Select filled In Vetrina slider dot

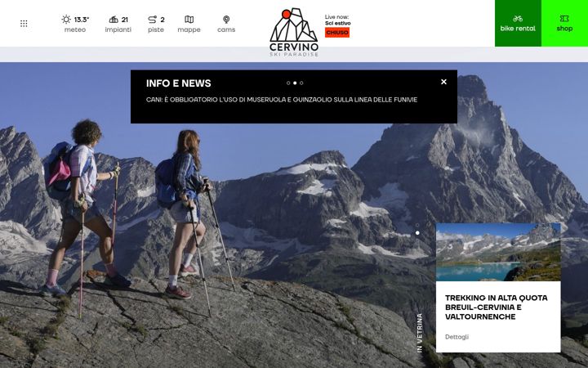[x=417, y=233]
